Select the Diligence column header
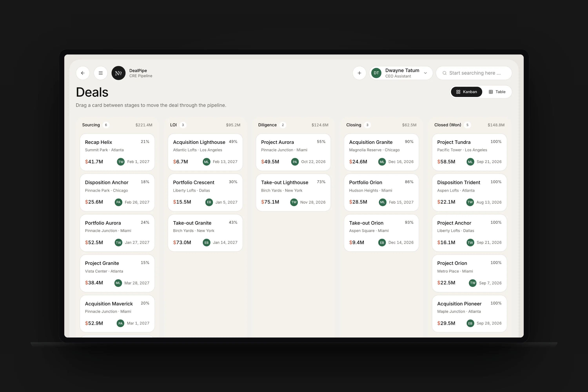 [267, 125]
